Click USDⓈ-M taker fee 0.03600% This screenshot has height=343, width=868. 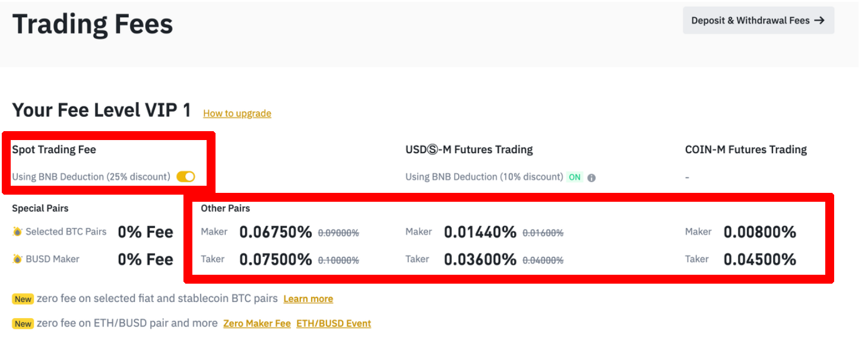[480, 259]
